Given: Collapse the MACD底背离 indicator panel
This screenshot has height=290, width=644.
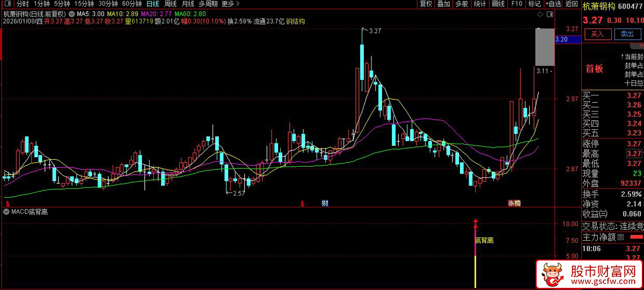Looking at the screenshot, I should (x=5, y=212).
